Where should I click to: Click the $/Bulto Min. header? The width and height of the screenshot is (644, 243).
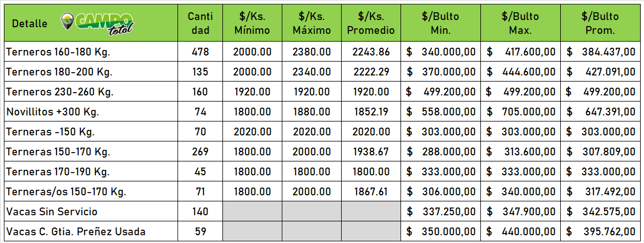coord(441,23)
